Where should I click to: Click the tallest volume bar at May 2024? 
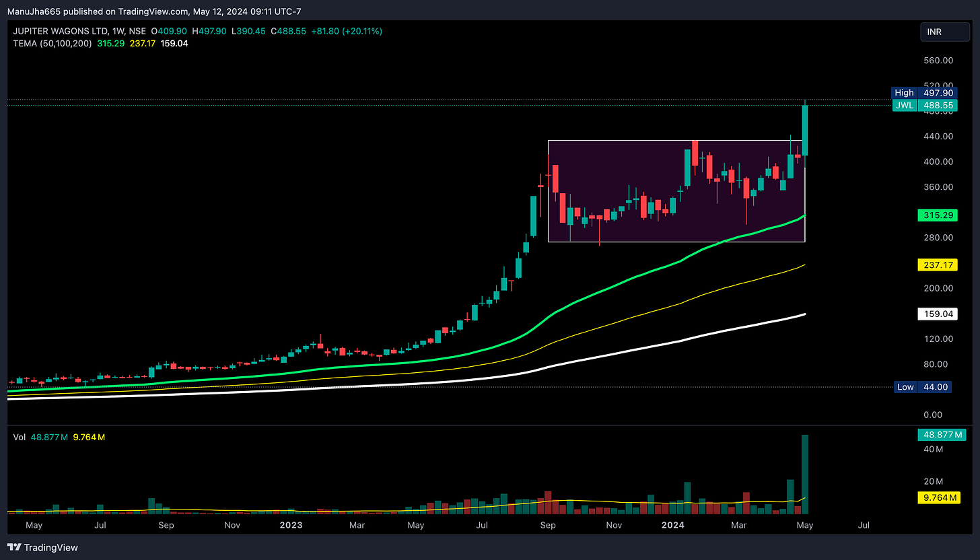point(804,475)
